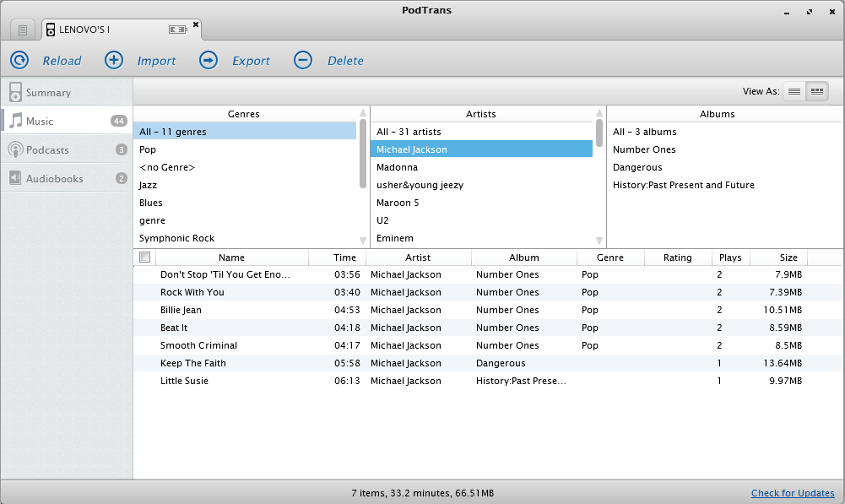Switch to plain list view

coord(794,91)
